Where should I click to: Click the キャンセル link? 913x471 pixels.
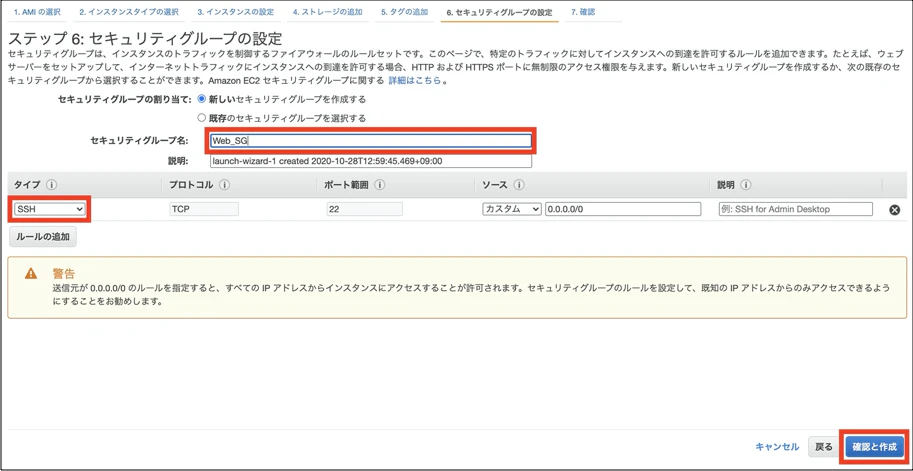[x=777, y=447]
